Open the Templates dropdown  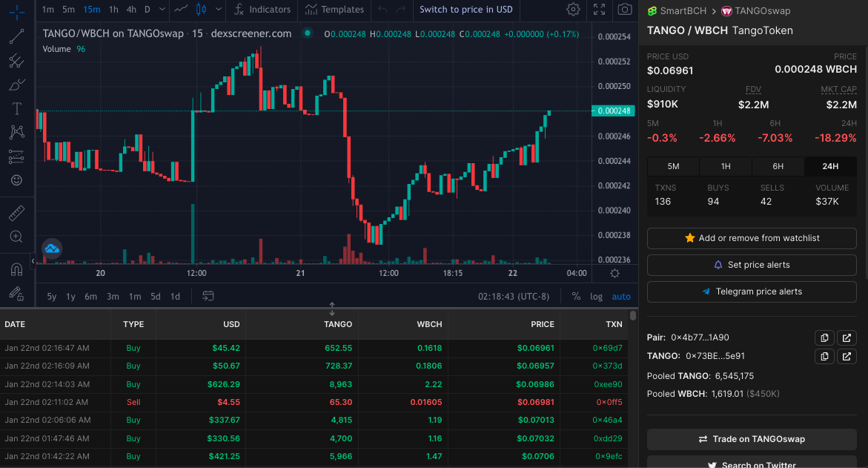pos(334,10)
